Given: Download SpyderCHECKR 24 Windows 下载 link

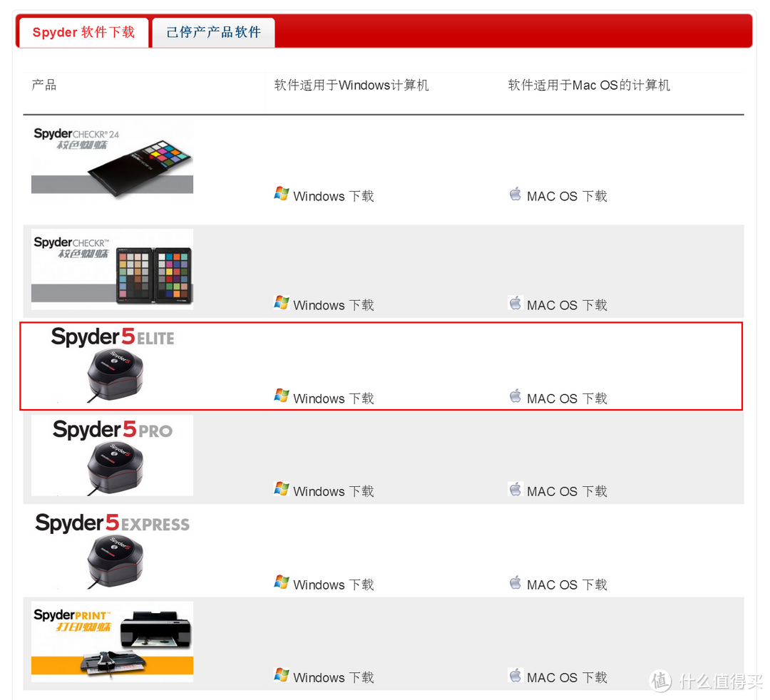Looking at the screenshot, I should point(334,196).
